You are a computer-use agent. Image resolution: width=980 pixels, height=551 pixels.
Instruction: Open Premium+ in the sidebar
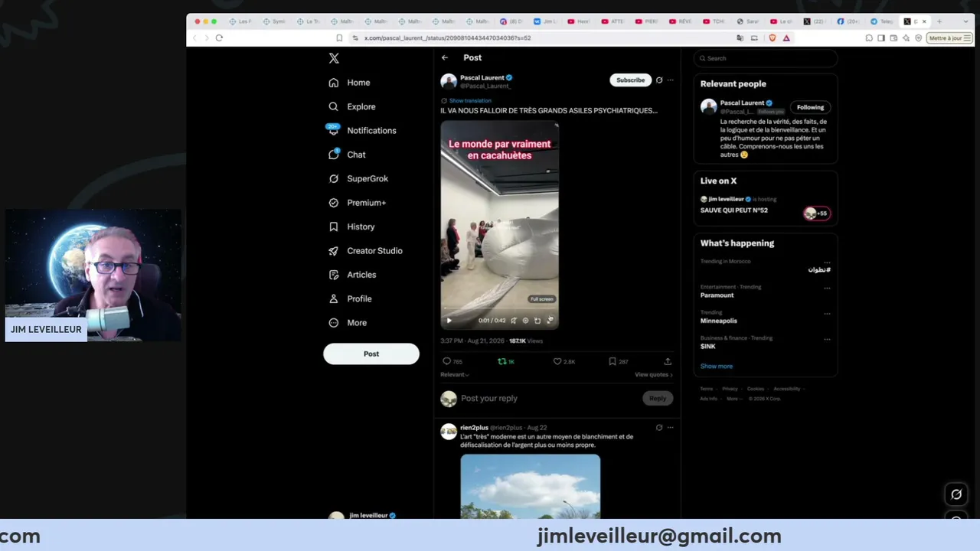[x=357, y=203]
